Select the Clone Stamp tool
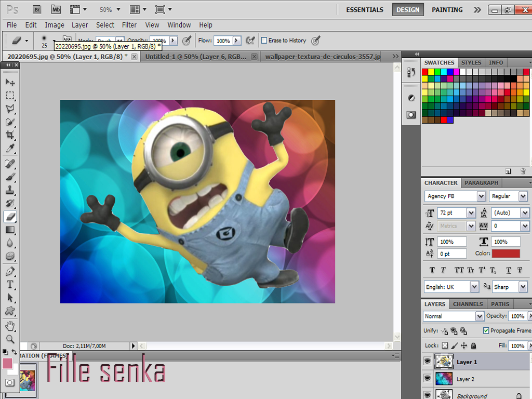The image size is (532, 399). point(10,190)
